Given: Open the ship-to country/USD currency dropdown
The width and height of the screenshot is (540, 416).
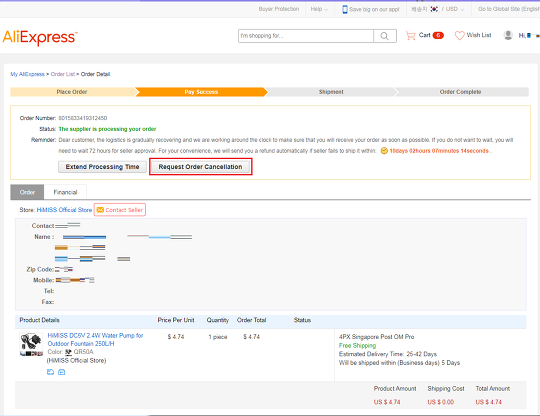Looking at the screenshot, I should (438, 9).
